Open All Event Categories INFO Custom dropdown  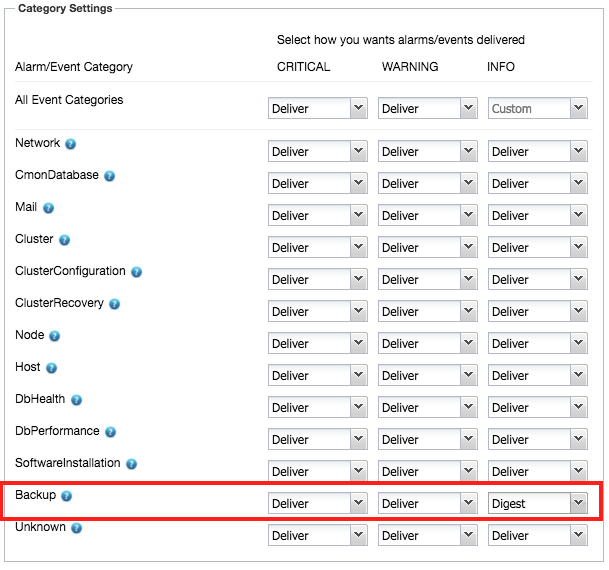click(x=538, y=108)
